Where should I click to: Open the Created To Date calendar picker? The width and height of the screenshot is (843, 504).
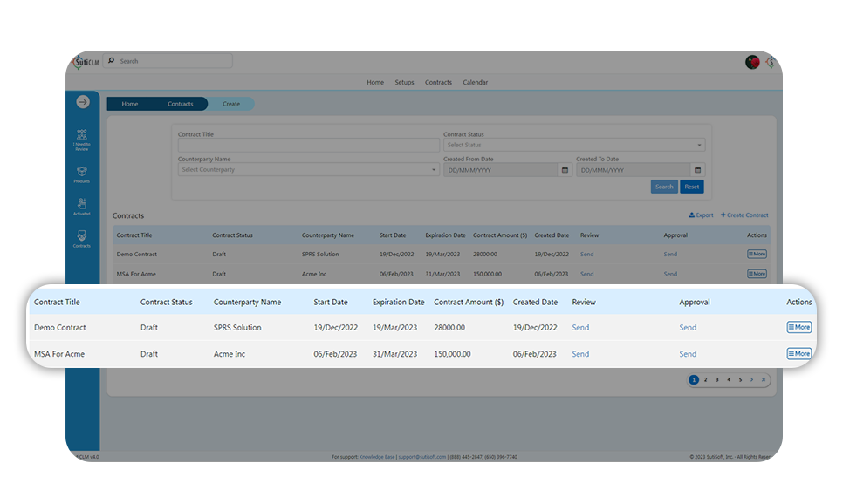pos(697,170)
